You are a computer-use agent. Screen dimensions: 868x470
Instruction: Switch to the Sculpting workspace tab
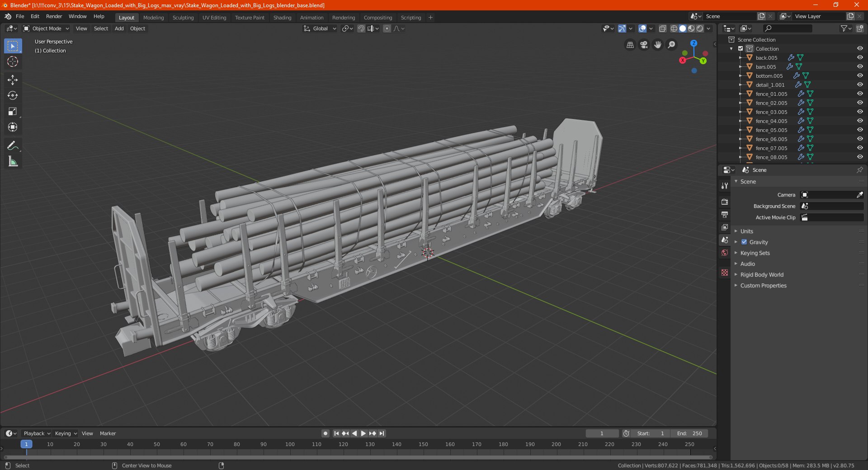coord(183,18)
